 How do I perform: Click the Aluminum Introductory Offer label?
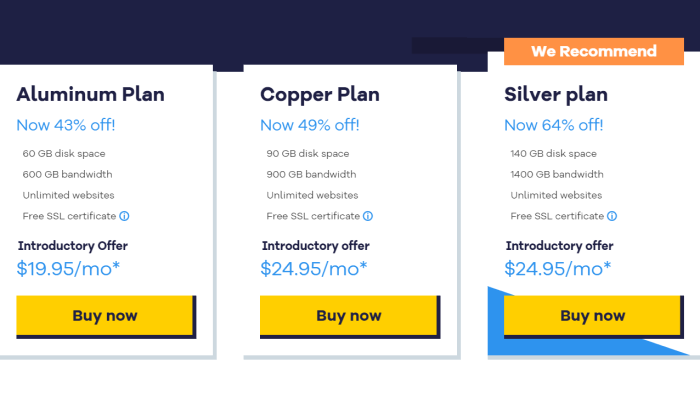[73, 246]
